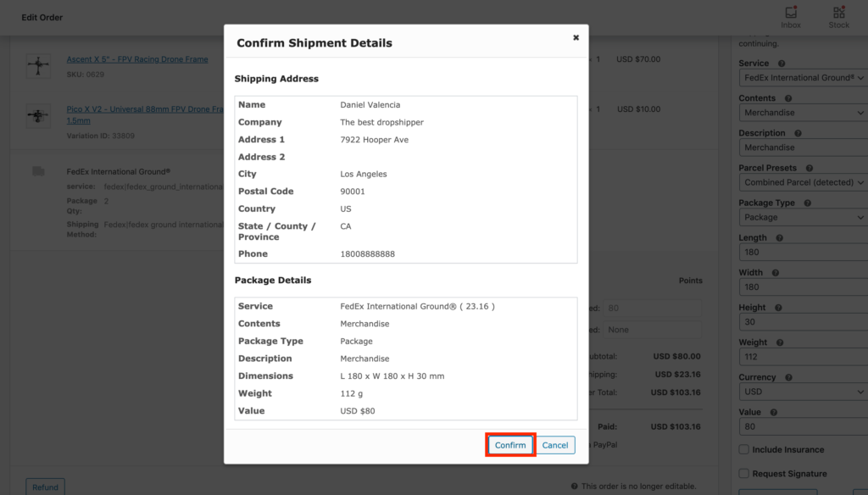This screenshot has width=868, height=495.
Task: Click the Service help question icon
Action: click(x=782, y=64)
